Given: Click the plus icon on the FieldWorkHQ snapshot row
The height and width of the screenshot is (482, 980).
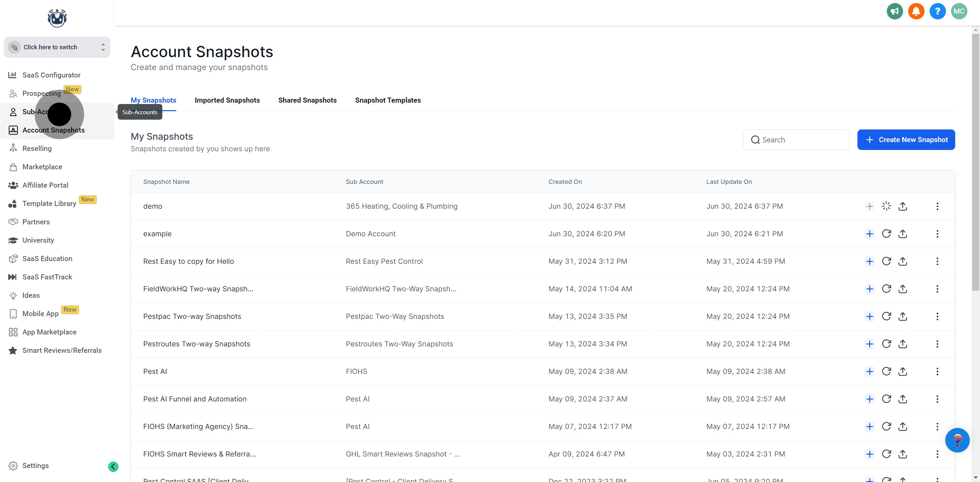Looking at the screenshot, I should tap(870, 289).
